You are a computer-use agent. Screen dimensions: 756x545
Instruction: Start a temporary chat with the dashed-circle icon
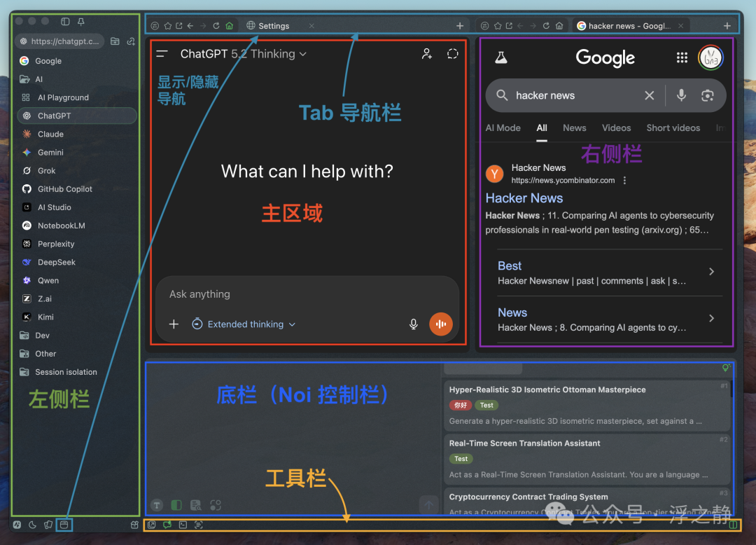pyautogui.click(x=452, y=54)
